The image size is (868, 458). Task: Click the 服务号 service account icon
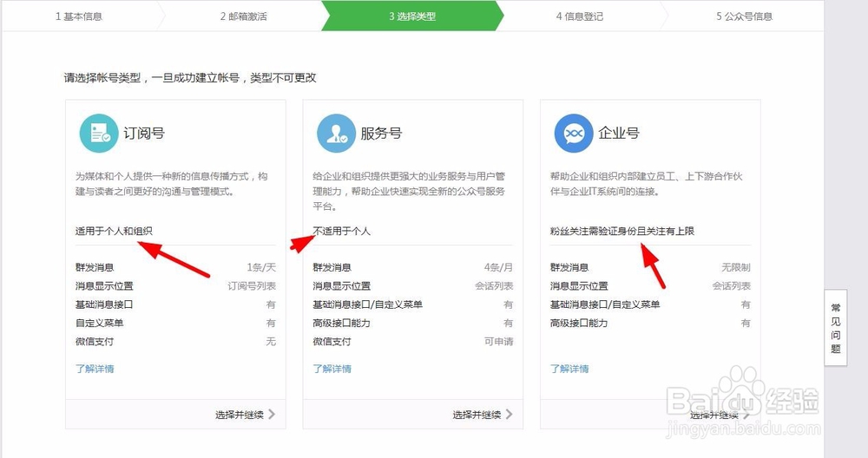click(x=336, y=134)
